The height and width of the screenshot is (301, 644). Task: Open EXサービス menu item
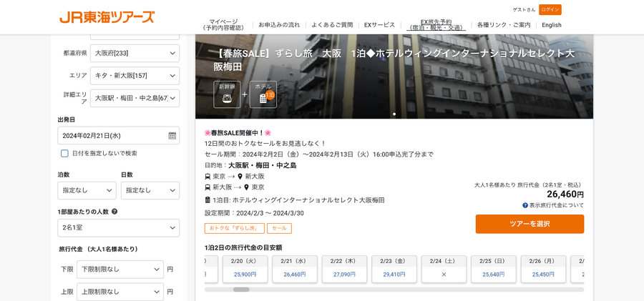379,24
